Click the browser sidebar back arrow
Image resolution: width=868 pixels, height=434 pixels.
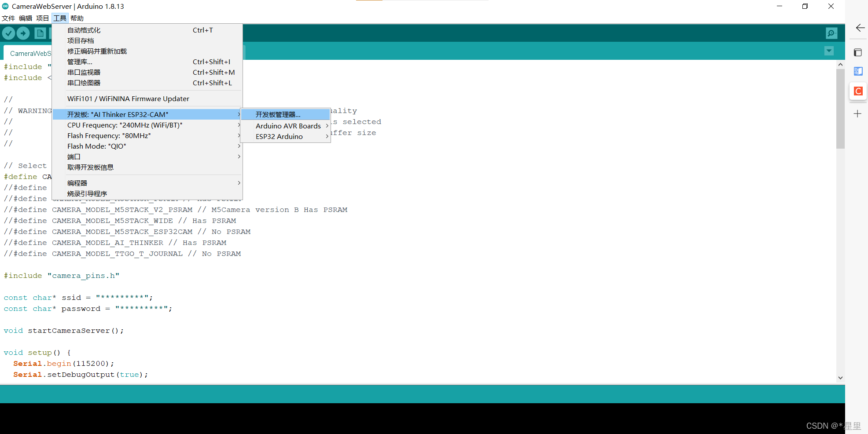[860, 28]
